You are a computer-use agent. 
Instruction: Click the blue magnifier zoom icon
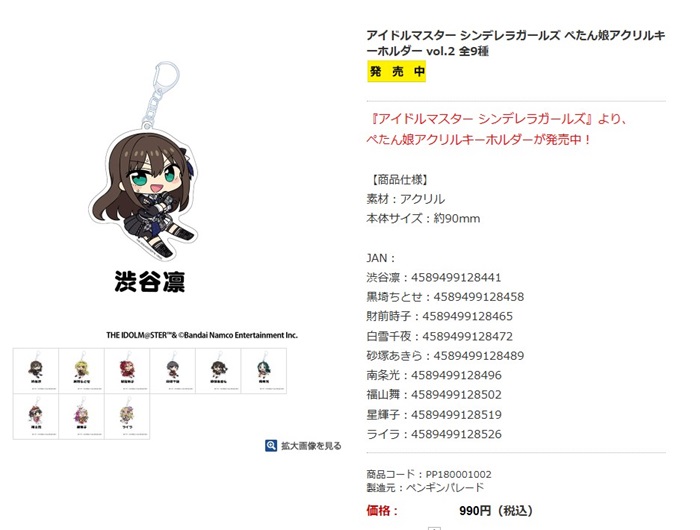tap(271, 446)
